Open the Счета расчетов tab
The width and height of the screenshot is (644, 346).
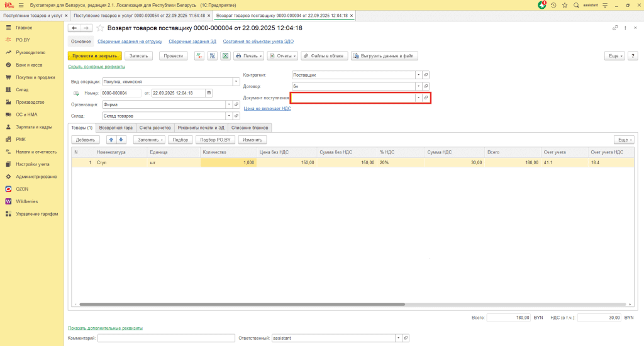coord(155,128)
